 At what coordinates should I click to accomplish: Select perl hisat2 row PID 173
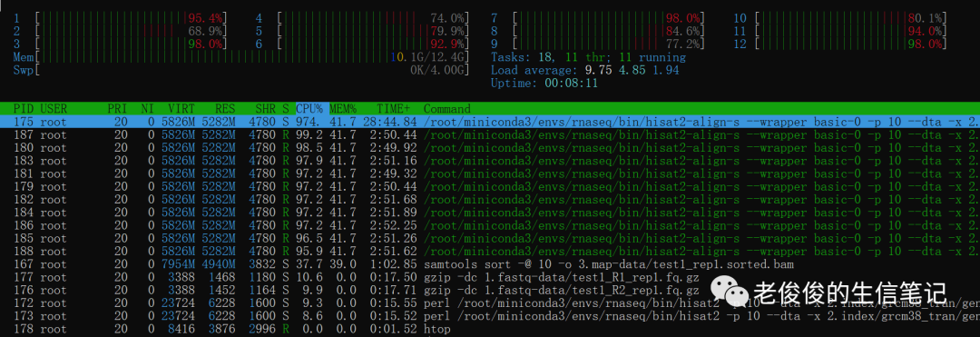coord(490,315)
